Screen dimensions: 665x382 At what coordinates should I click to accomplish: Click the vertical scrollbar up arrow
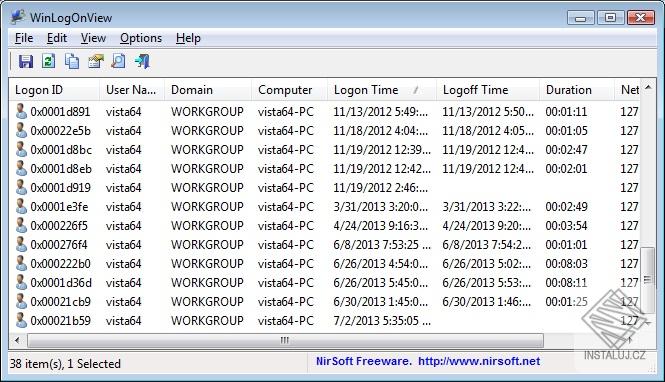tap(648, 88)
